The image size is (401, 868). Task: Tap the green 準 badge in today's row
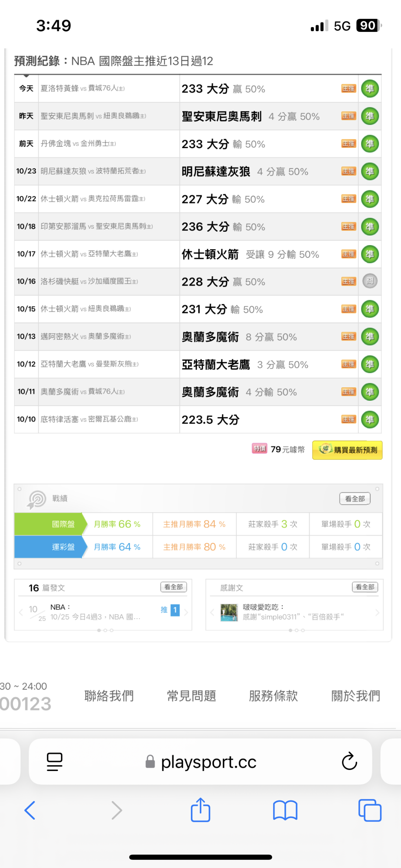370,89
